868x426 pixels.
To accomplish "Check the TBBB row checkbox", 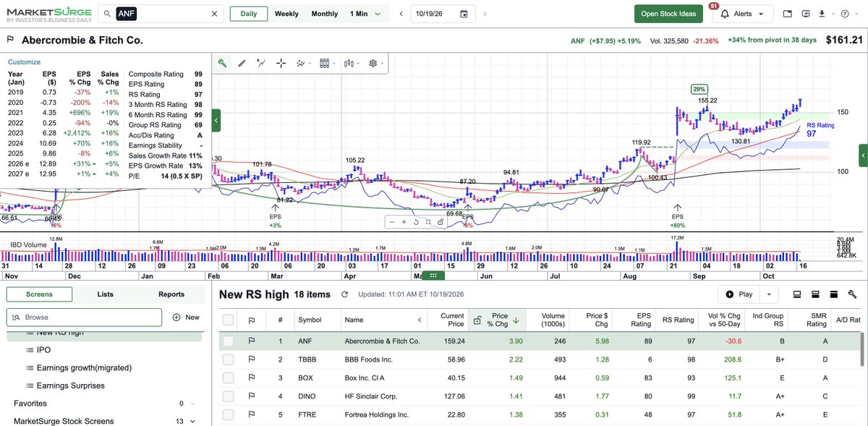I will pos(229,359).
